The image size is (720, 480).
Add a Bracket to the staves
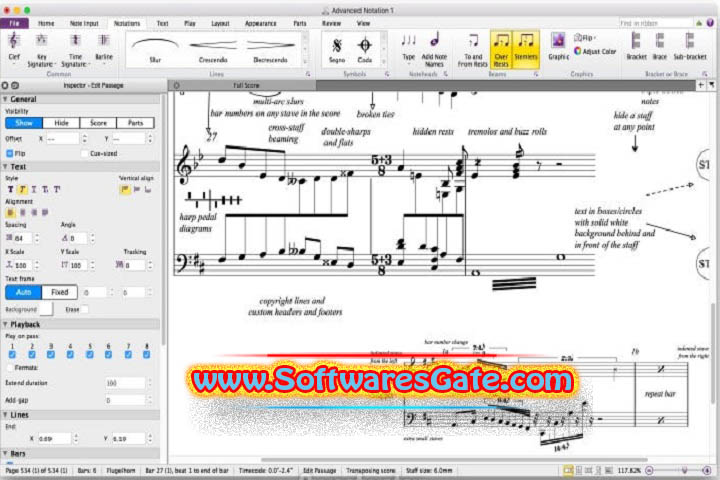coord(636,46)
